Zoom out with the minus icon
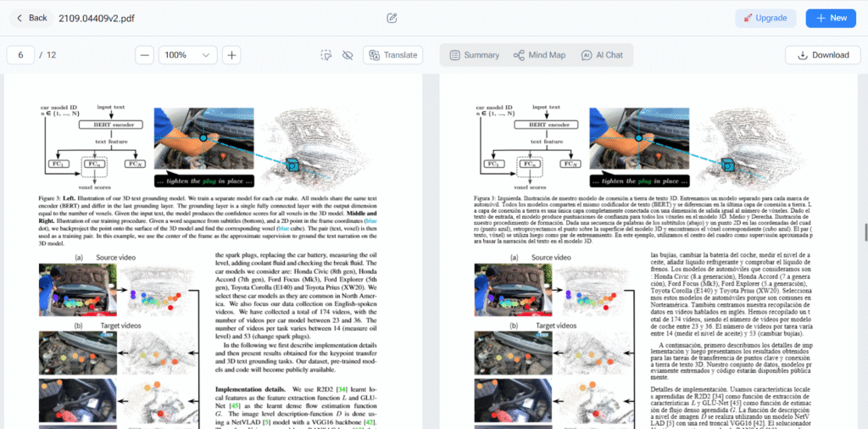This screenshot has width=868, height=429. (145, 55)
